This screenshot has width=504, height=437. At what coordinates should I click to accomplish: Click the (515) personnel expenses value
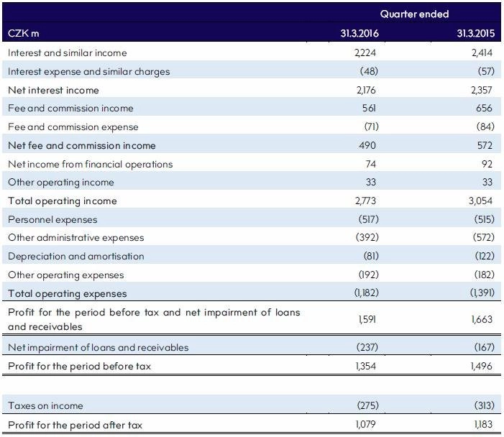tap(485, 219)
